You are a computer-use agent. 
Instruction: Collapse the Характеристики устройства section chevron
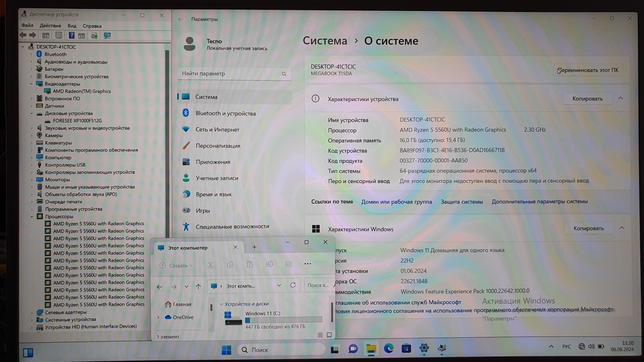pyautogui.click(x=620, y=98)
